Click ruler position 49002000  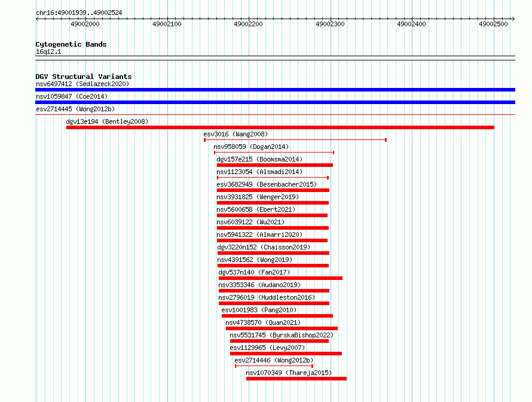point(85,24)
